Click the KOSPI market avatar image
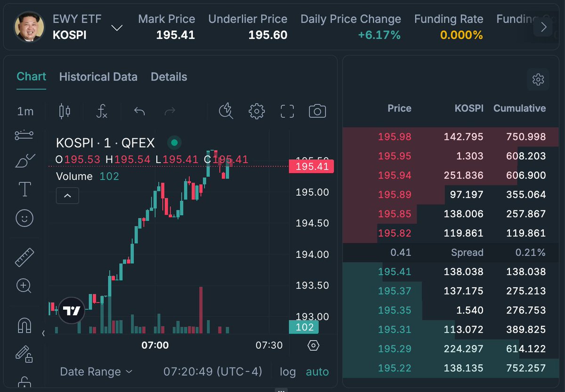This screenshot has height=392, width=565. [x=30, y=27]
